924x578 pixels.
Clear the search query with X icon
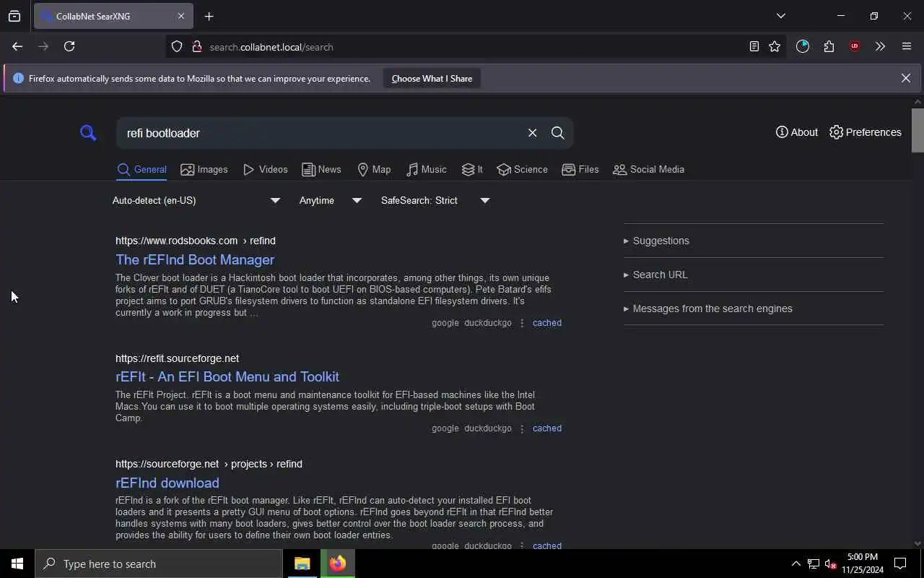[533, 133]
